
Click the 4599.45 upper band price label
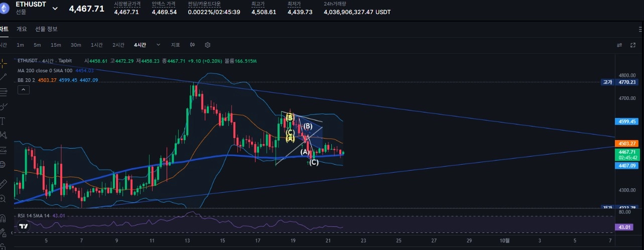coord(626,121)
